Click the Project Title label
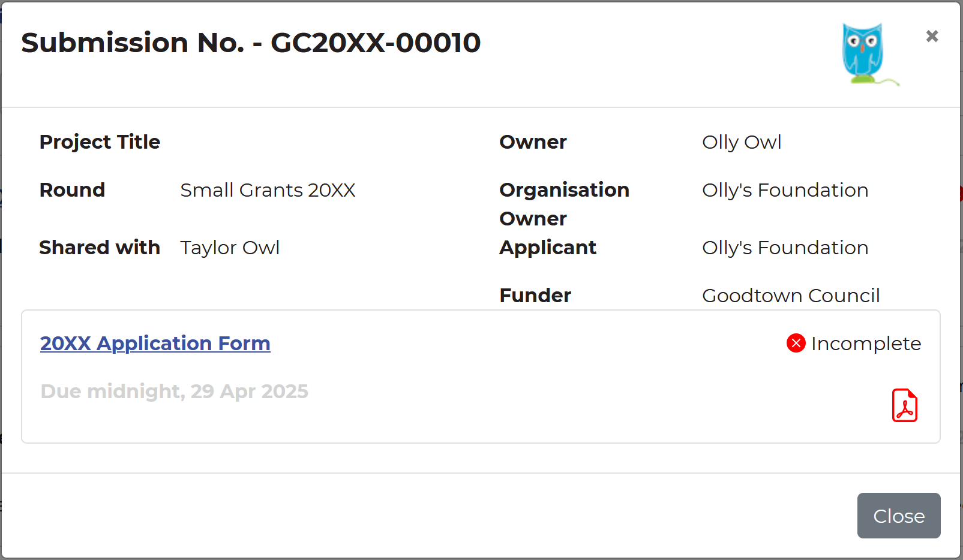Viewport: 963px width, 560px height. (100, 142)
